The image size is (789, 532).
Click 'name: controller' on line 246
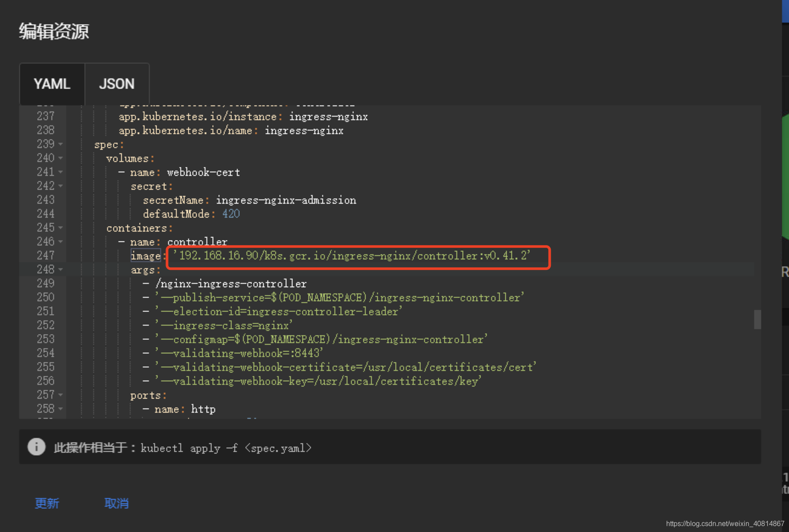click(x=179, y=242)
